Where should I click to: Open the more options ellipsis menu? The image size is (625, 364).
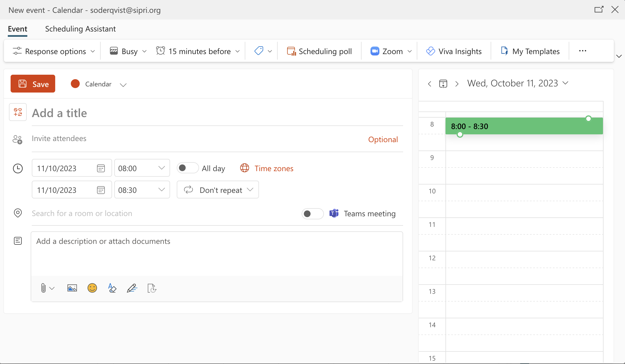[582, 51]
